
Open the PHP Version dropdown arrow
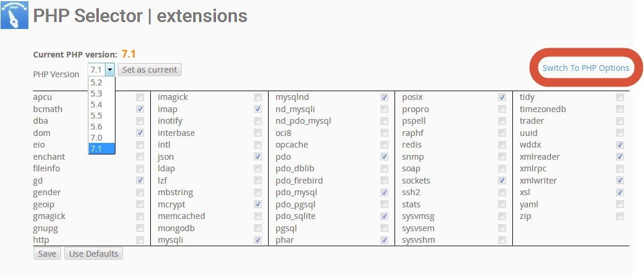pyautogui.click(x=110, y=70)
